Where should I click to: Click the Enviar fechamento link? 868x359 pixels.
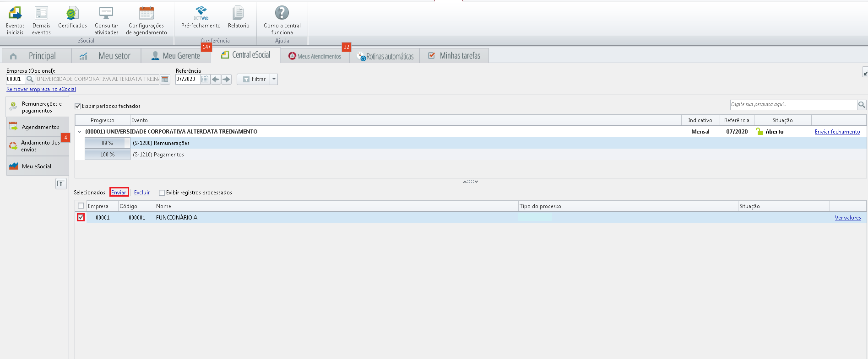tap(837, 132)
